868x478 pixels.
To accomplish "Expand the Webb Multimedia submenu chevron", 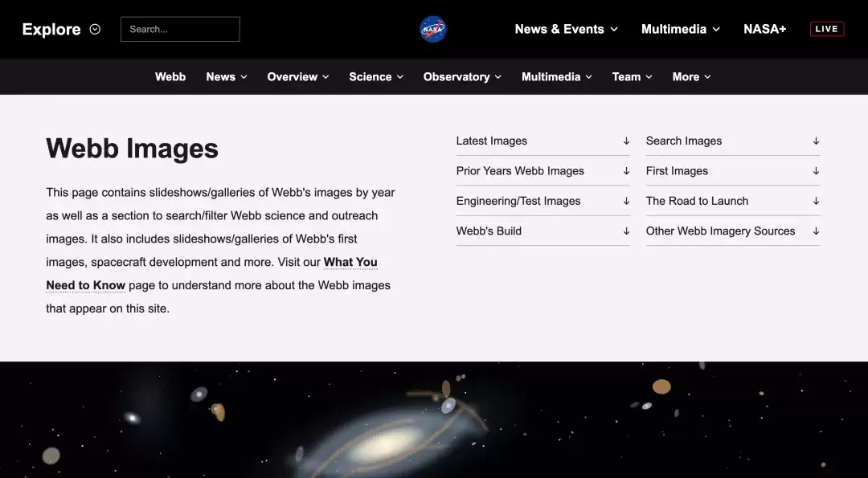I will click(588, 77).
